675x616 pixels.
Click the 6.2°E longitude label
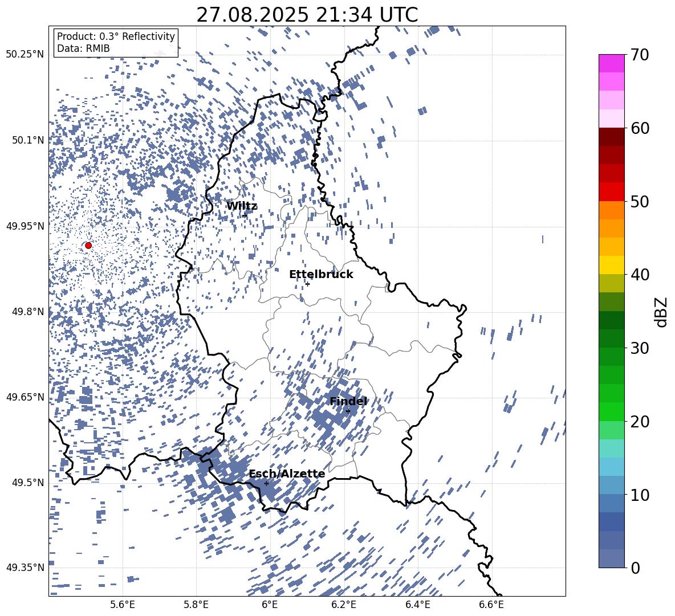click(x=344, y=605)
